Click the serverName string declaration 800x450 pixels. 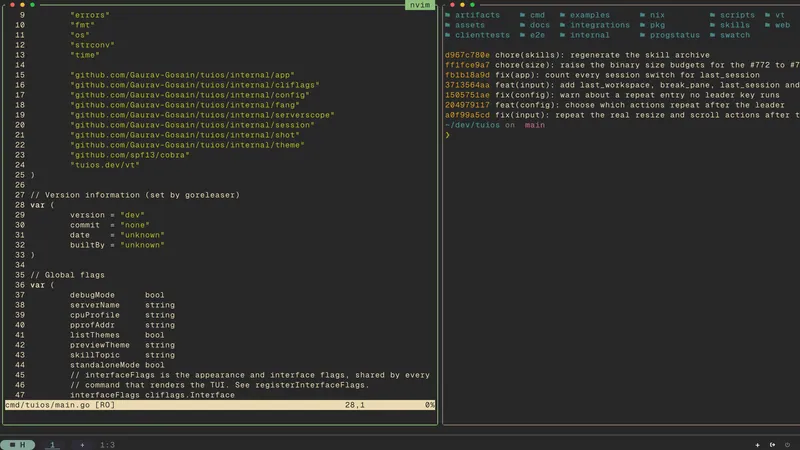(122, 305)
